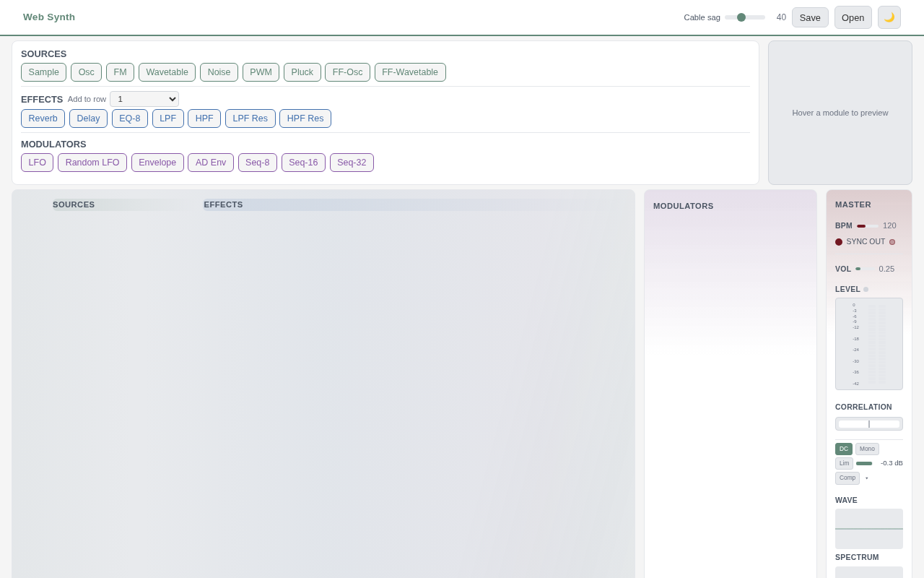Toggle Mono output
This screenshot has width=924, height=578.
[x=867, y=449]
